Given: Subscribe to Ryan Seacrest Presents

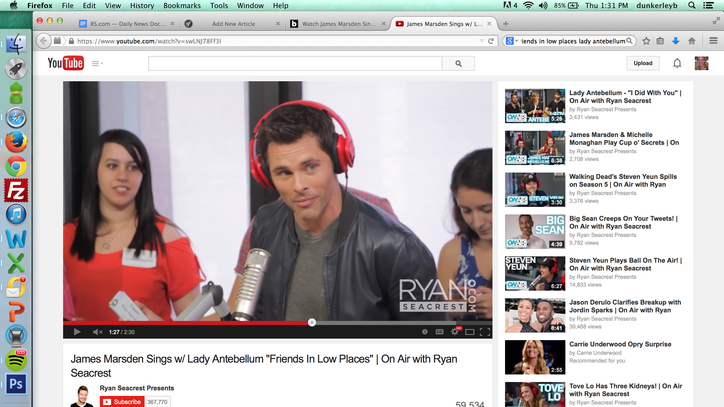Looking at the screenshot, I should [x=122, y=402].
